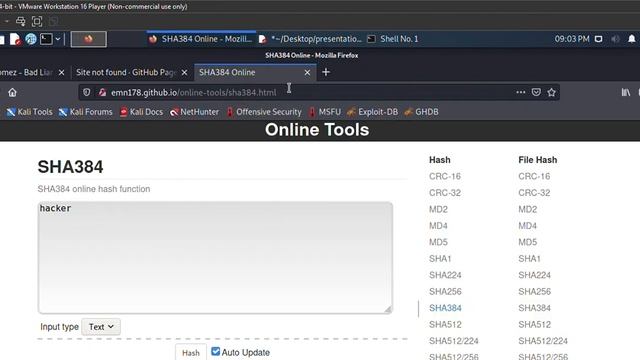This screenshot has height=360, width=640.
Task: Open SHA512 in File Hash list
Action: (535, 324)
